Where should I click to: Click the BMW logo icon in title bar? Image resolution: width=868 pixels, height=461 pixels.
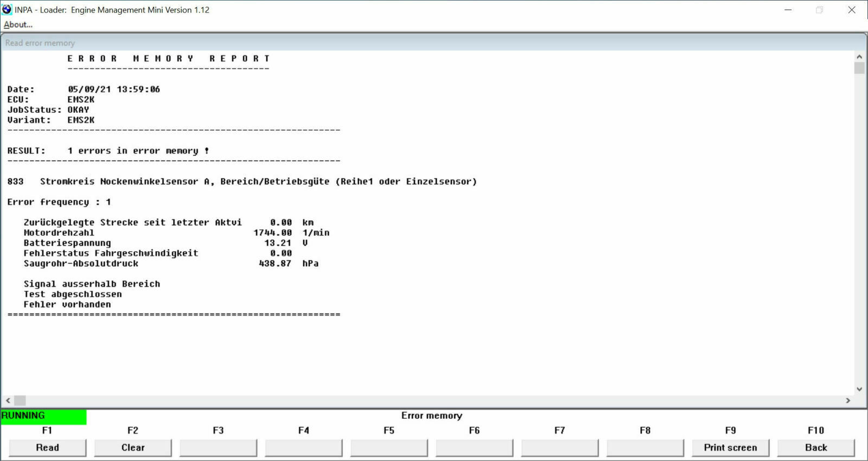click(x=7, y=9)
